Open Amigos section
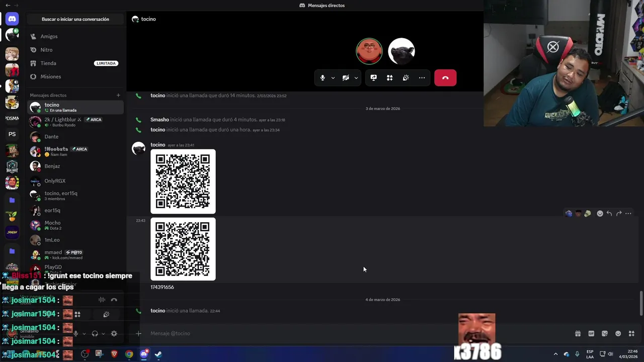The width and height of the screenshot is (644, 362). click(x=75, y=36)
